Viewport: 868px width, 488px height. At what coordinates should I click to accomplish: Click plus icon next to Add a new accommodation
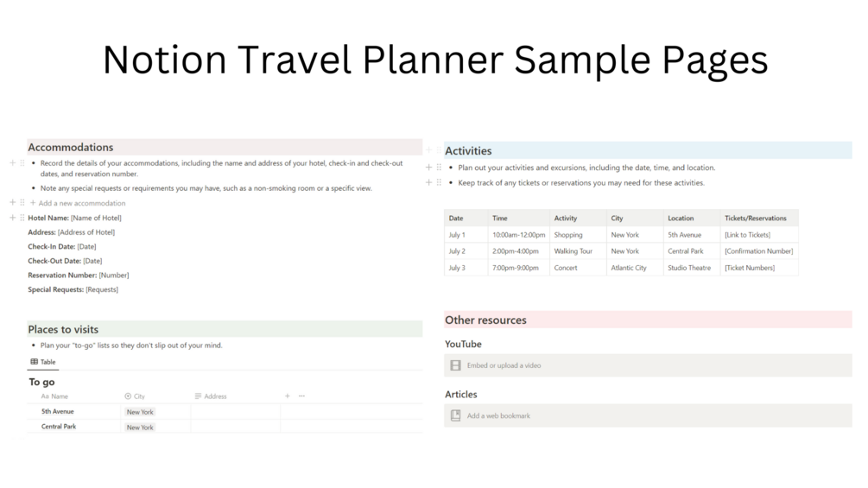12,203
